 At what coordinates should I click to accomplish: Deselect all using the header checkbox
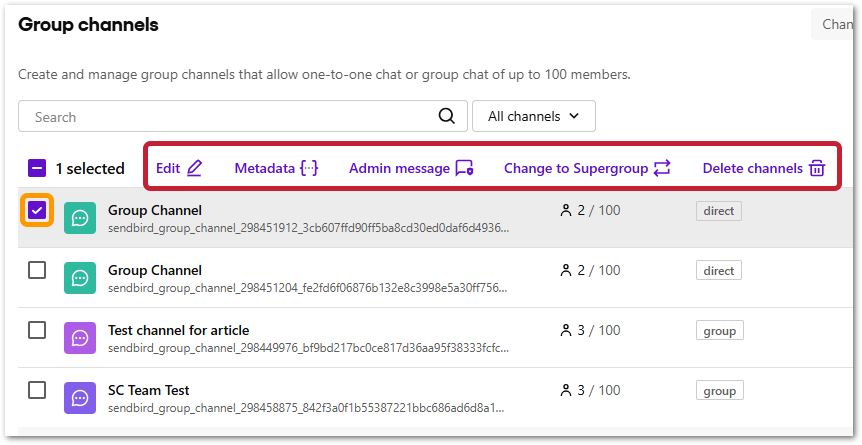(37, 168)
